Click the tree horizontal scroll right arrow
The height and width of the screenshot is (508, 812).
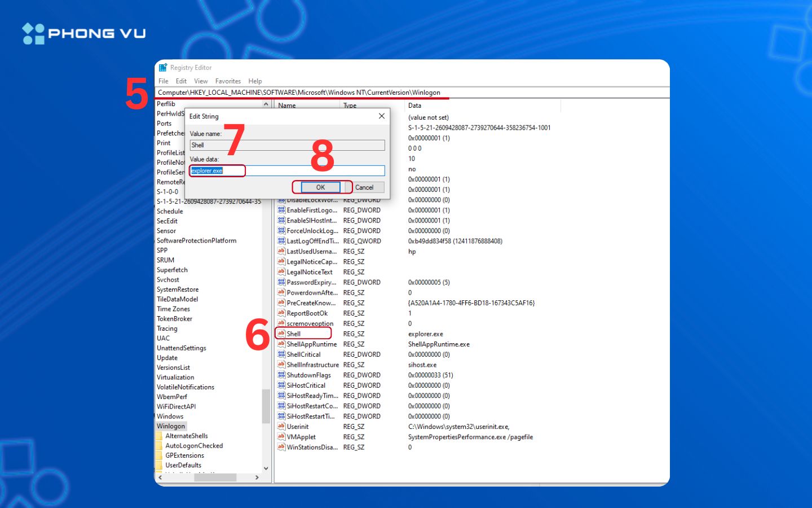257,478
